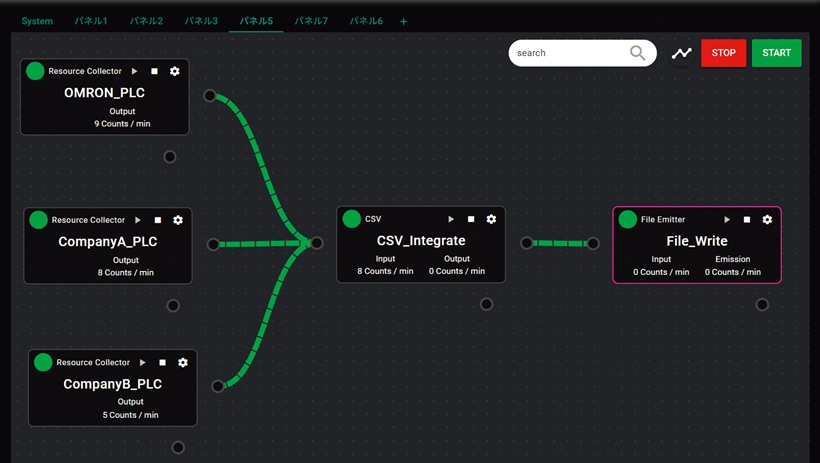Toggle green status circle on CSV_Integrate

tap(352, 219)
